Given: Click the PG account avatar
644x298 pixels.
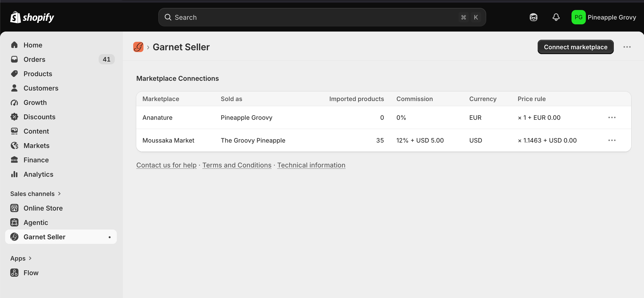Looking at the screenshot, I should [x=578, y=17].
